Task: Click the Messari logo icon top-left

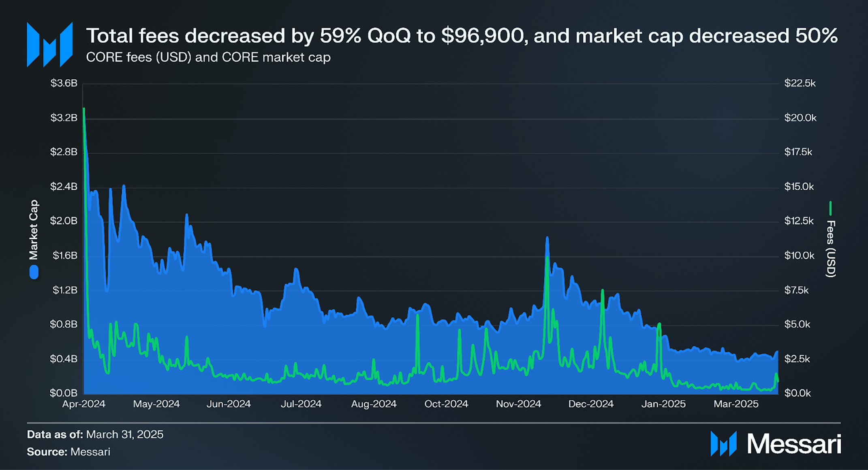Action: point(49,45)
